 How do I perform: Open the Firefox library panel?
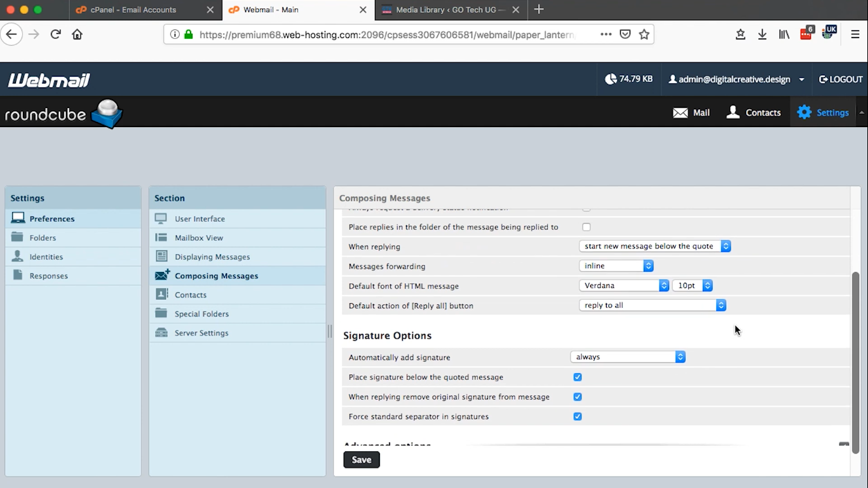pyautogui.click(x=784, y=34)
